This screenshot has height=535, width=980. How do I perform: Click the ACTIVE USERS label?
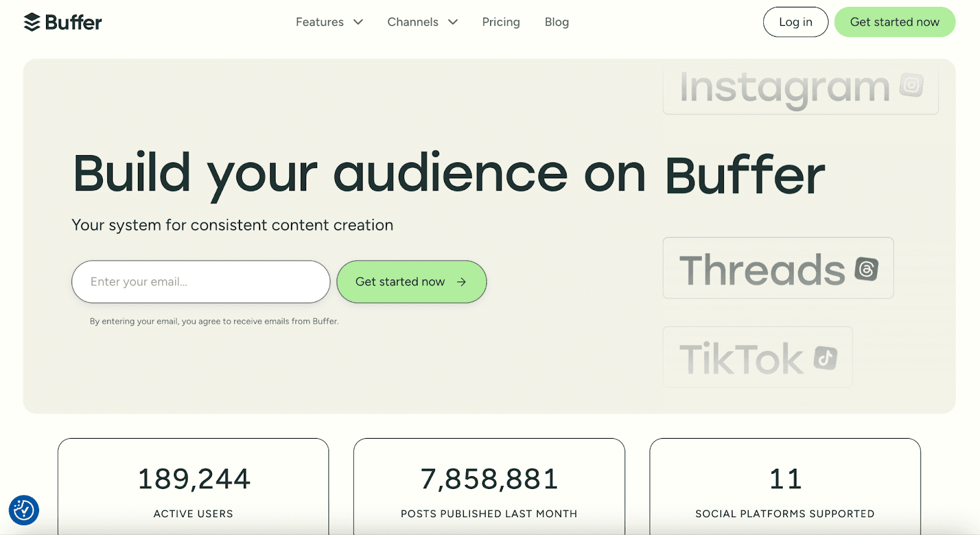(x=194, y=514)
